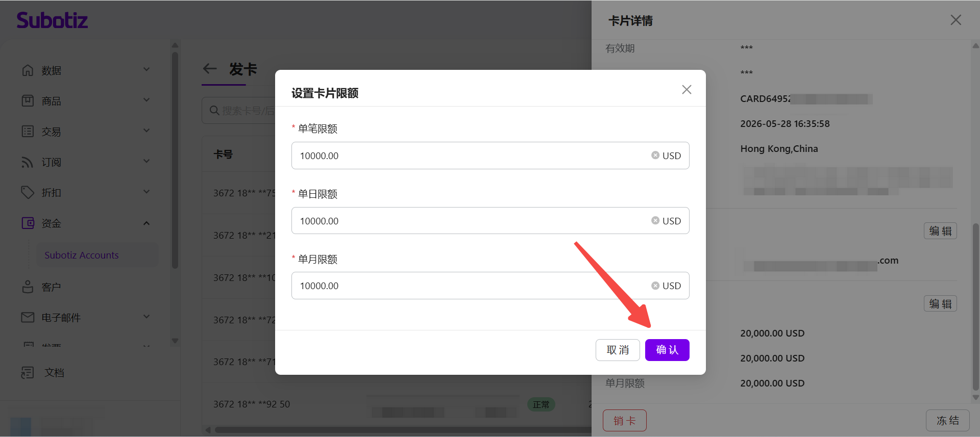Screen dimensions: 980x437
Task: Focus the 单日限额 input field
Action: pyautogui.click(x=490, y=221)
